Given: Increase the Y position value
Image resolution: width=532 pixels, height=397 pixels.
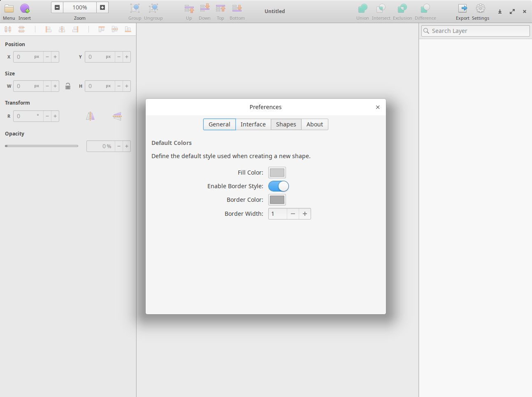Looking at the screenshot, I should click(127, 57).
